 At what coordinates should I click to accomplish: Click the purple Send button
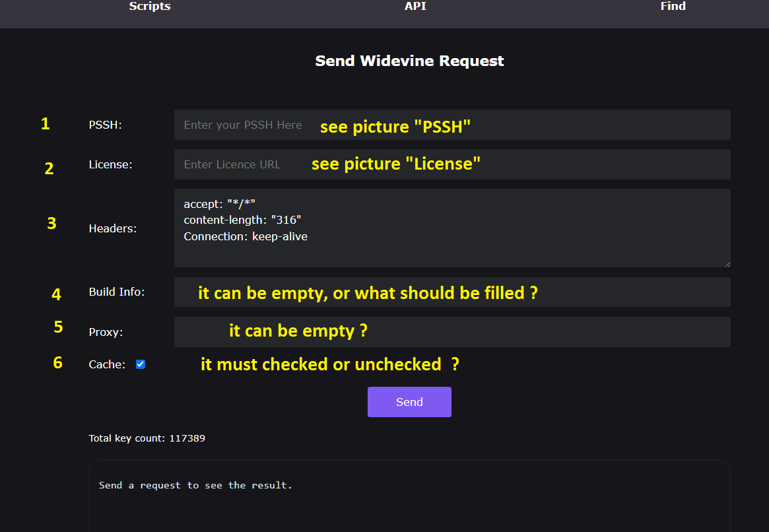(x=409, y=402)
